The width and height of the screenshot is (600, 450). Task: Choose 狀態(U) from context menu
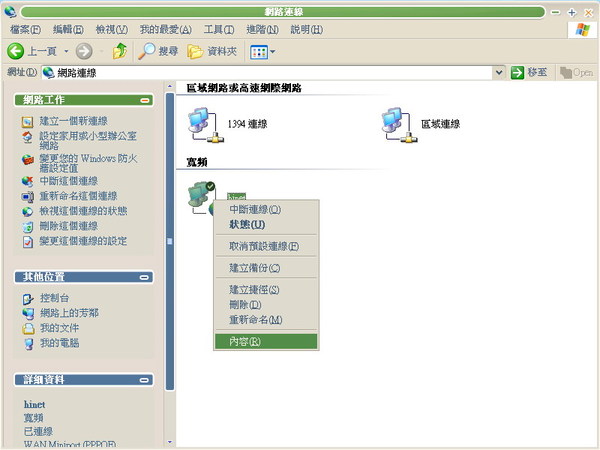coord(266,225)
